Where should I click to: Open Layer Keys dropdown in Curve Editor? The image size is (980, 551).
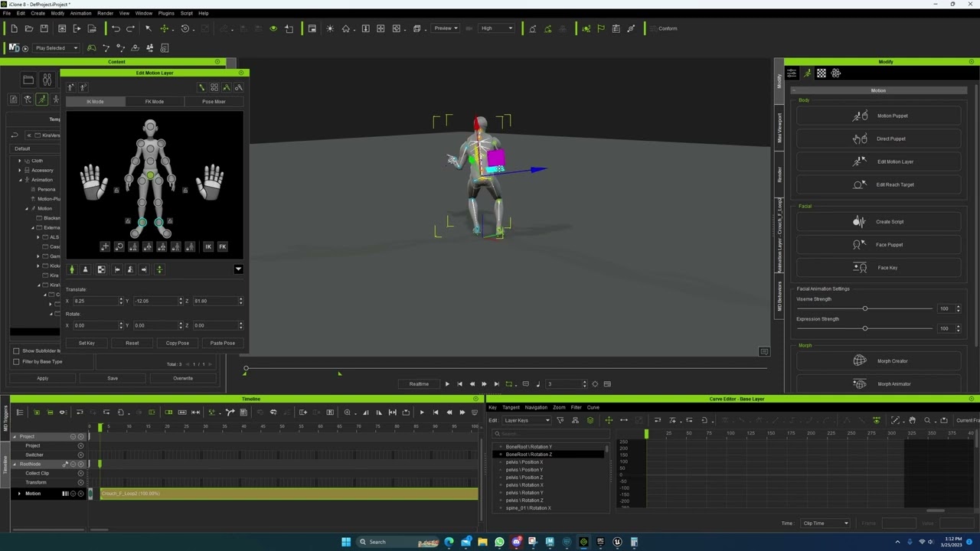click(x=526, y=420)
